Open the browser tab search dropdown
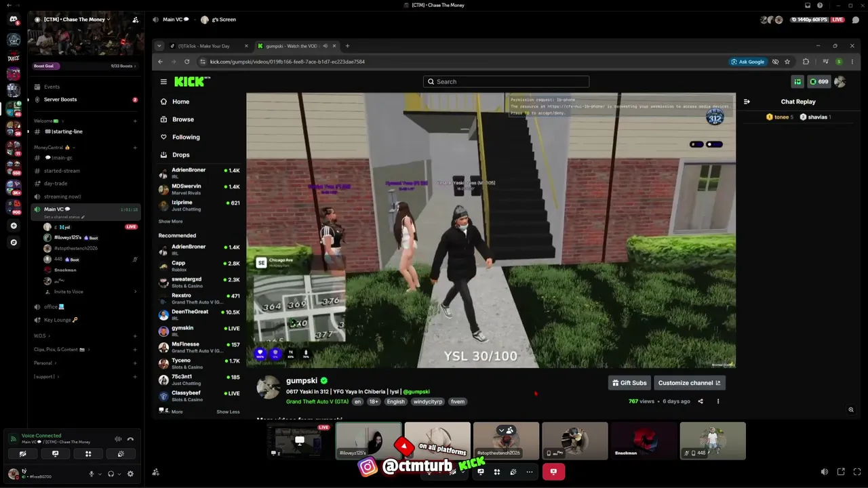The image size is (868, 488). tap(159, 46)
